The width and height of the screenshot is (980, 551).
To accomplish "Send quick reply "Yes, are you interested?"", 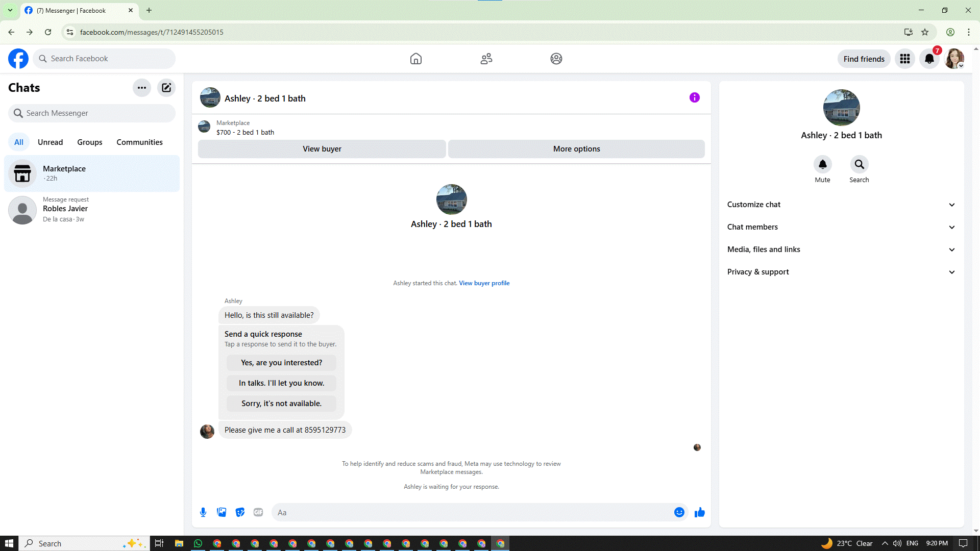I will [282, 363].
